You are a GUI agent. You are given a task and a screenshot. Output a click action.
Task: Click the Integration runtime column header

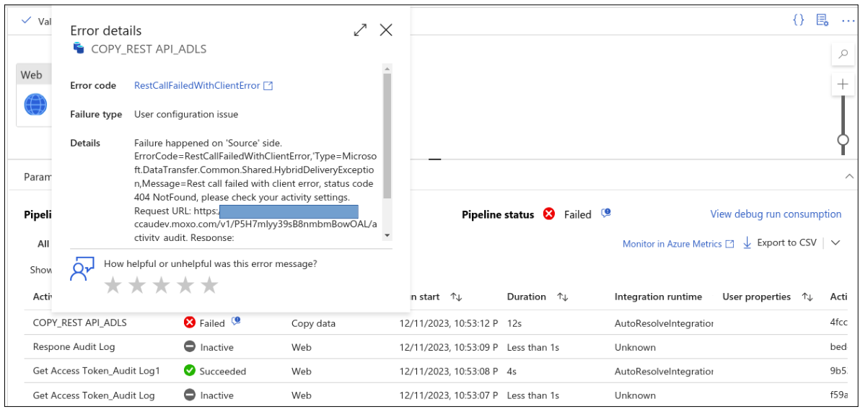click(658, 297)
